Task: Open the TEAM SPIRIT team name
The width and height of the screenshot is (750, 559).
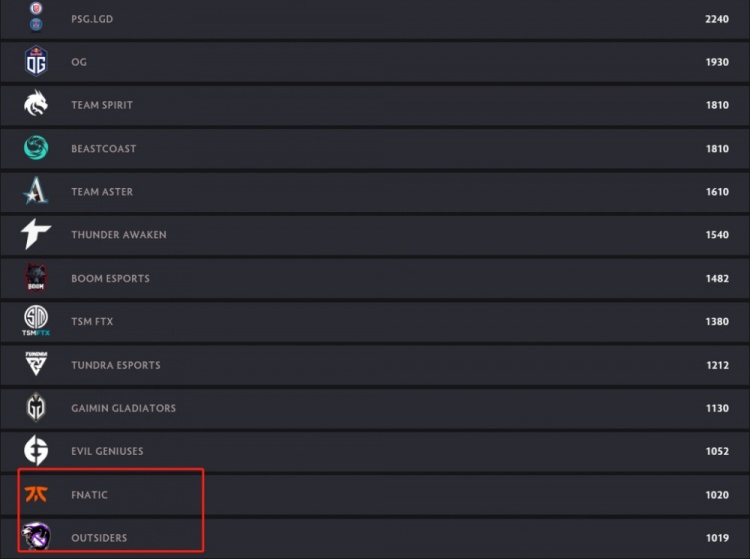Action: [x=102, y=105]
